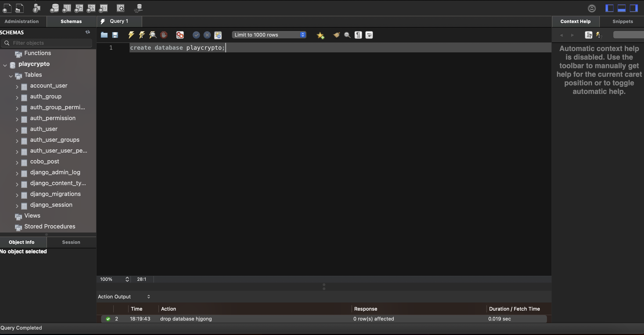Switch to the Administration tab
This screenshot has width=644, height=335.
(x=21, y=21)
